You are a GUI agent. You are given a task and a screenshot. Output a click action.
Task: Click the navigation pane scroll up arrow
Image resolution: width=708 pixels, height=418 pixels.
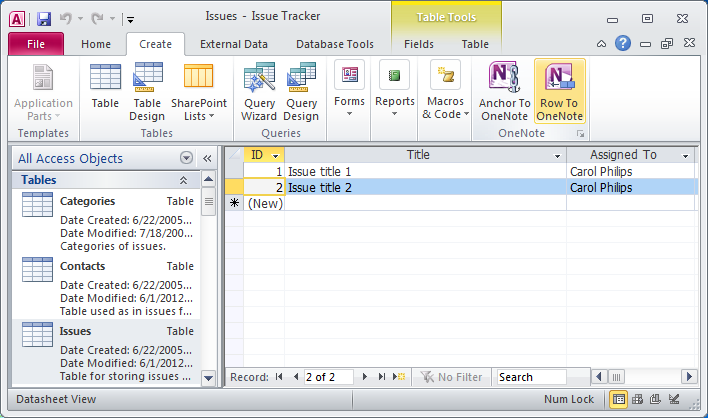coord(208,179)
